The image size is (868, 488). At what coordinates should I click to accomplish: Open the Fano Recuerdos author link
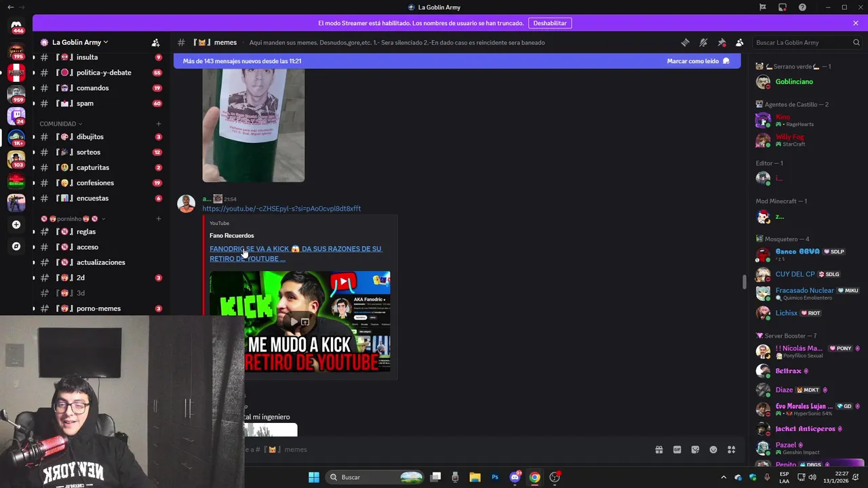click(x=232, y=236)
